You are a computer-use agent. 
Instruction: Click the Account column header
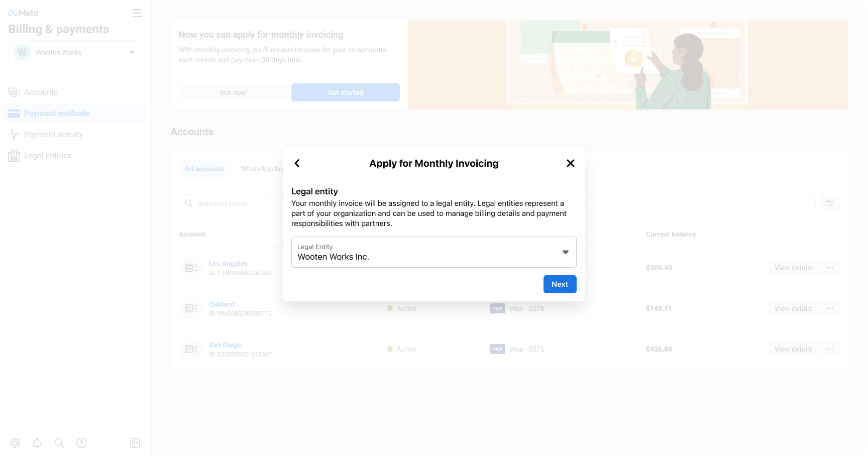tap(192, 234)
